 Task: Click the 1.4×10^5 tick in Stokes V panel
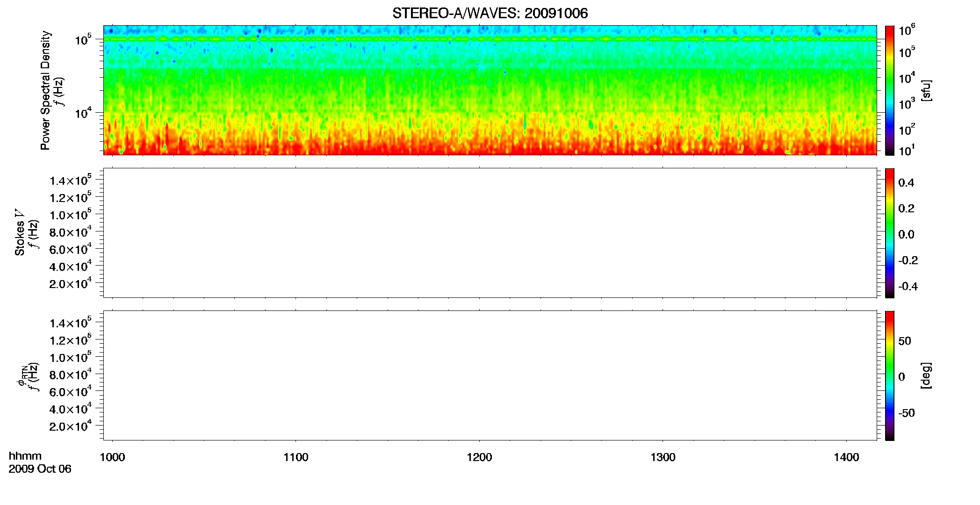click(x=71, y=180)
